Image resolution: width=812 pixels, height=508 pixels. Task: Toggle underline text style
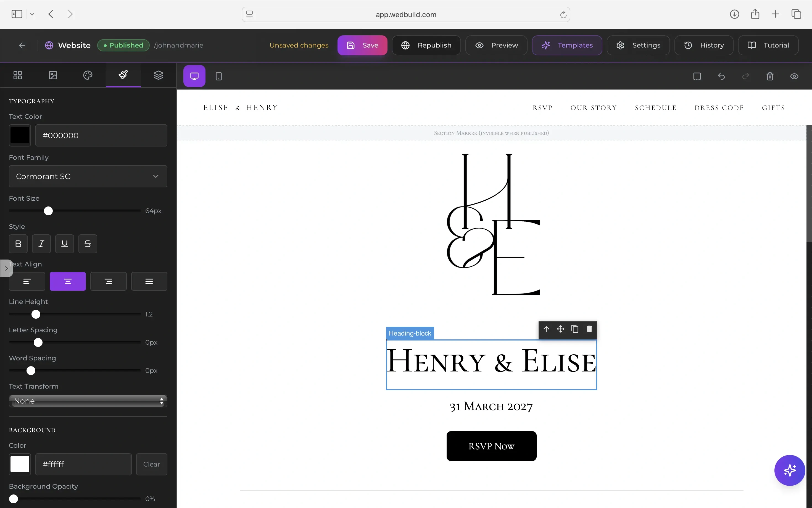pos(64,244)
